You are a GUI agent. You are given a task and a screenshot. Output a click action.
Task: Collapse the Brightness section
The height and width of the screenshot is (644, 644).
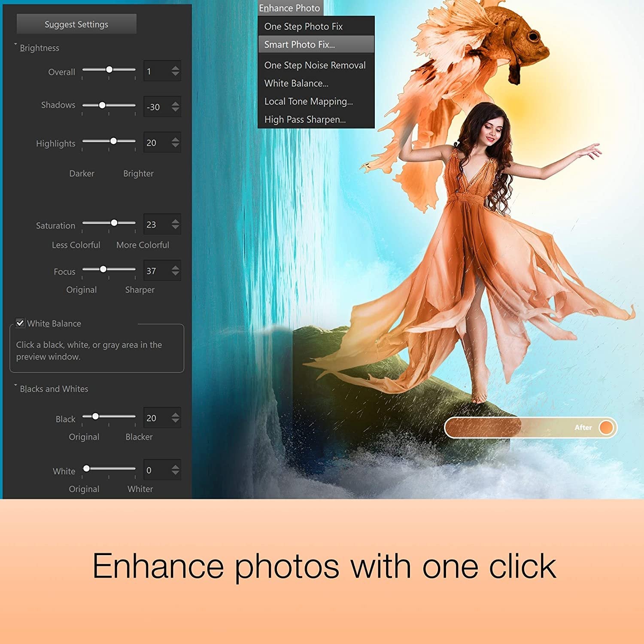coord(16,45)
